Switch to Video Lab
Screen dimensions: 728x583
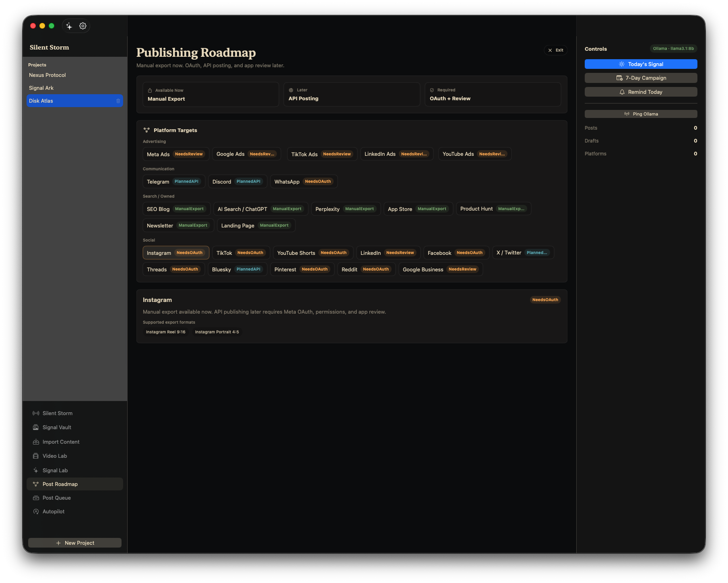[75, 456]
